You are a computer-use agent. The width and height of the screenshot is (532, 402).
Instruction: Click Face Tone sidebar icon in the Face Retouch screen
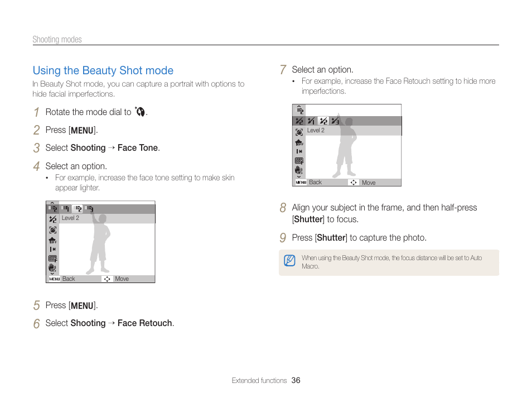pos(299,110)
